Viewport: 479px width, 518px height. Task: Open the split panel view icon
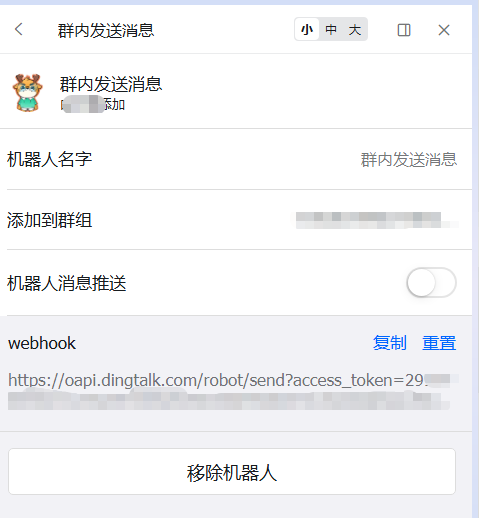pyautogui.click(x=404, y=30)
